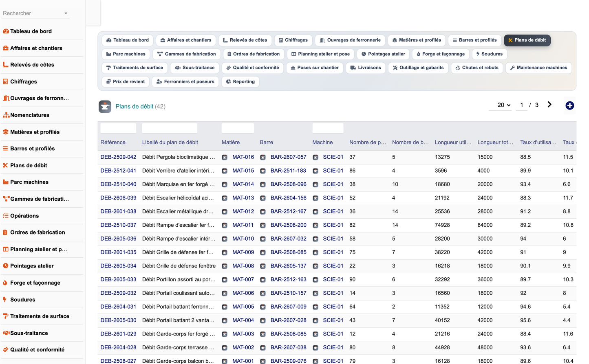Click the anvil icon beside Plans de débit title
This screenshot has height=364, width=589.
[x=105, y=107]
